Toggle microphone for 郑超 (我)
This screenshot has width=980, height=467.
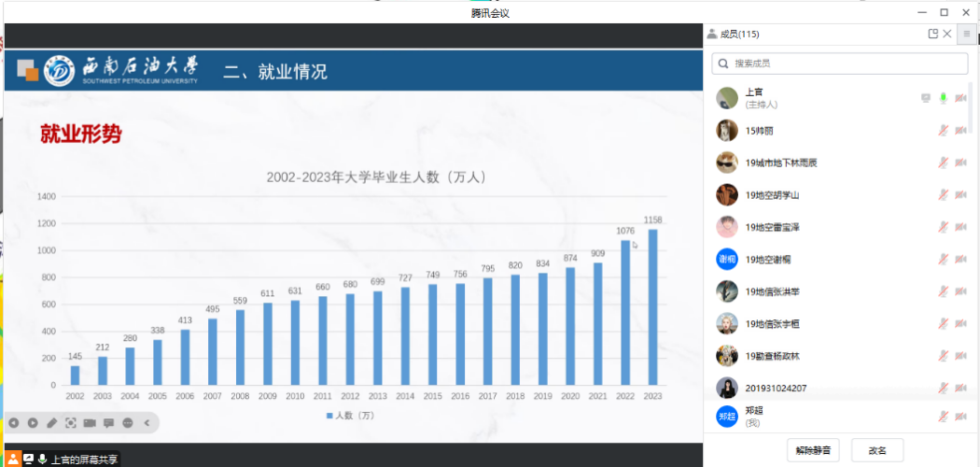944,416
